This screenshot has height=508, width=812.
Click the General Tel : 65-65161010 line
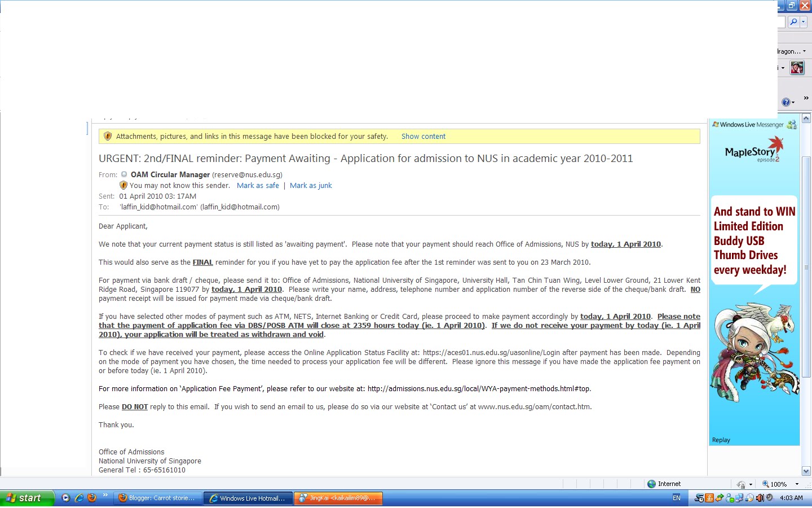[x=142, y=470]
